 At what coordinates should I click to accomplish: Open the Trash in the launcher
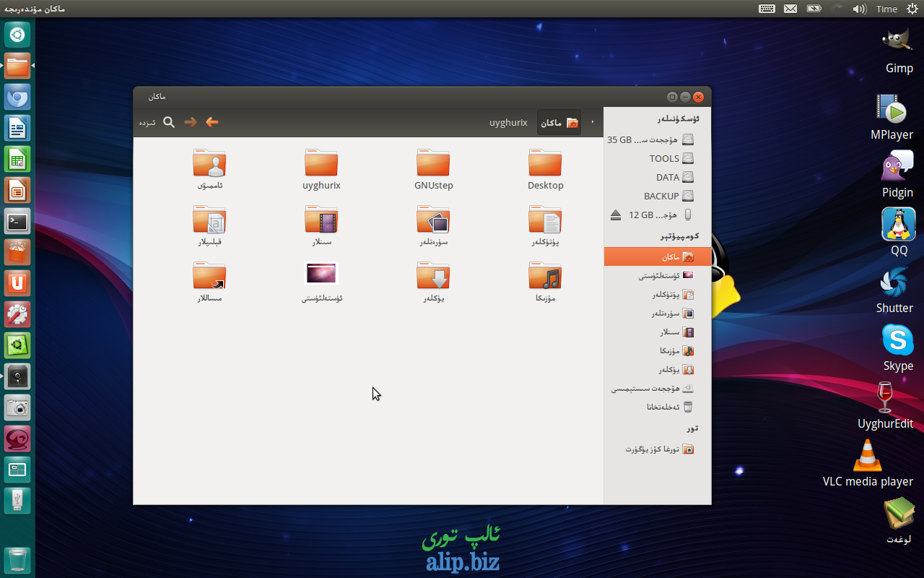point(17,560)
